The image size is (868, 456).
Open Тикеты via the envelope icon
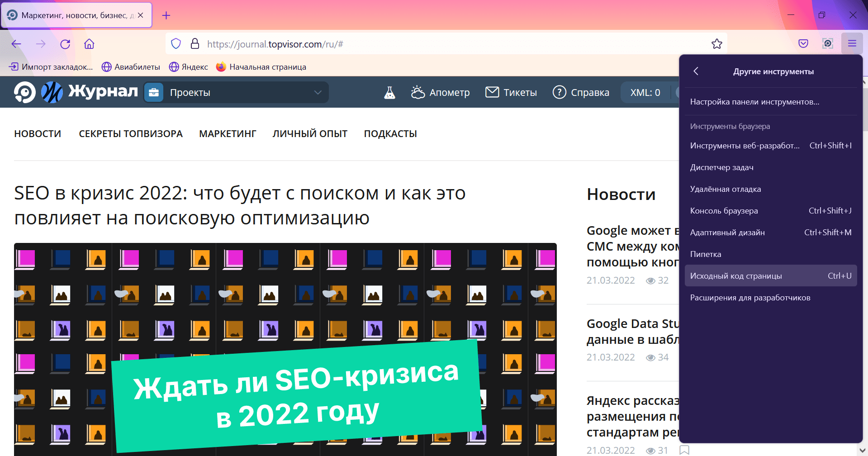(x=492, y=92)
